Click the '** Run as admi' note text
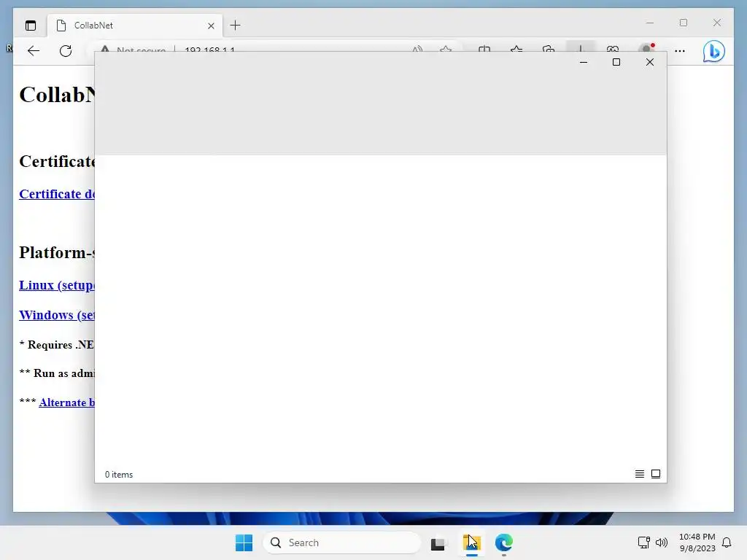 tap(57, 373)
